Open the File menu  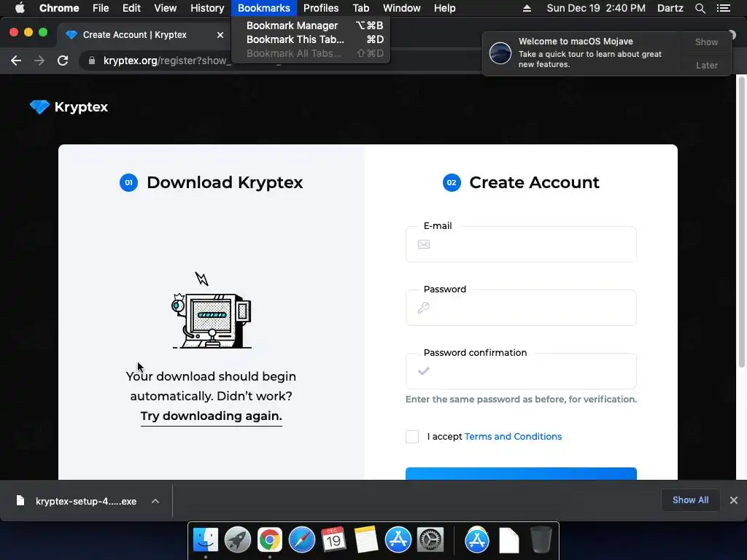(x=101, y=8)
